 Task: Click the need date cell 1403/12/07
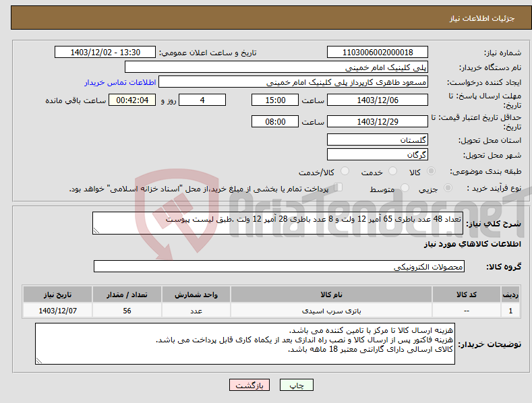coord(58,311)
